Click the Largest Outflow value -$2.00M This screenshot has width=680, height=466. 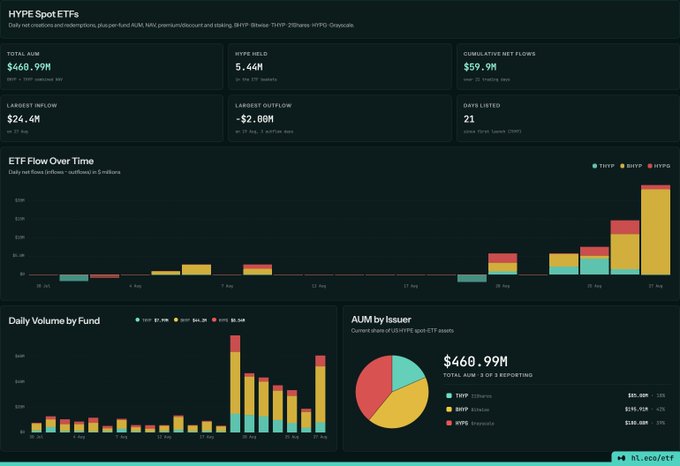(x=255, y=119)
